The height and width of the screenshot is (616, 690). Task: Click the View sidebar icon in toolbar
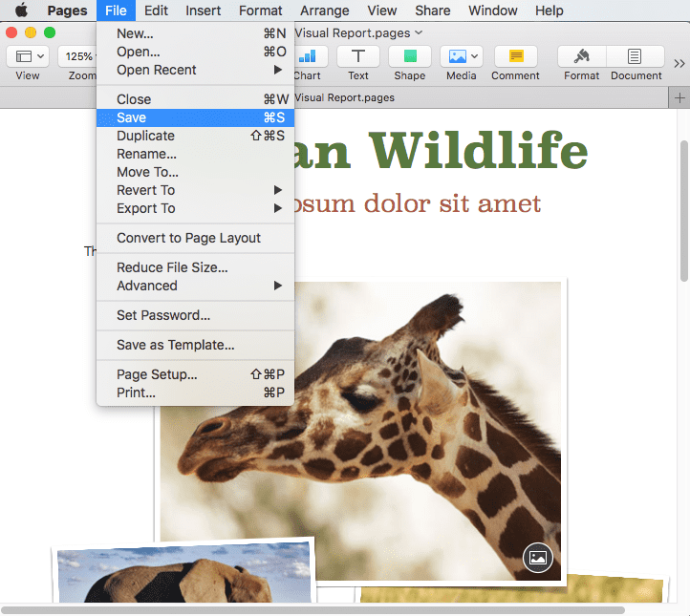click(28, 56)
